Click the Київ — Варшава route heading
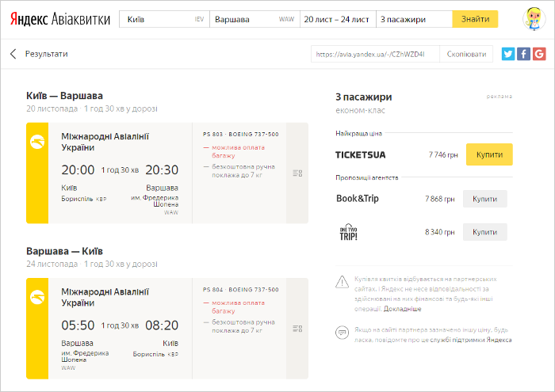This screenshot has height=392, width=555. pyautogui.click(x=64, y=96)
